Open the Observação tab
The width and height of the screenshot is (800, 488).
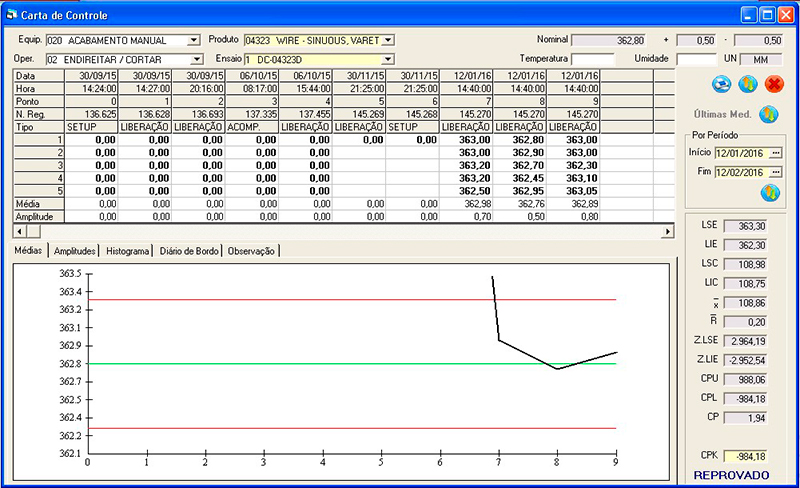tap(251, 251)
